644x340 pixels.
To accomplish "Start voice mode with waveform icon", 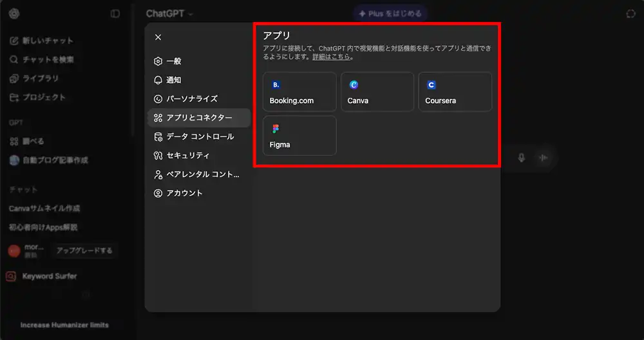I will coord(543,158).
